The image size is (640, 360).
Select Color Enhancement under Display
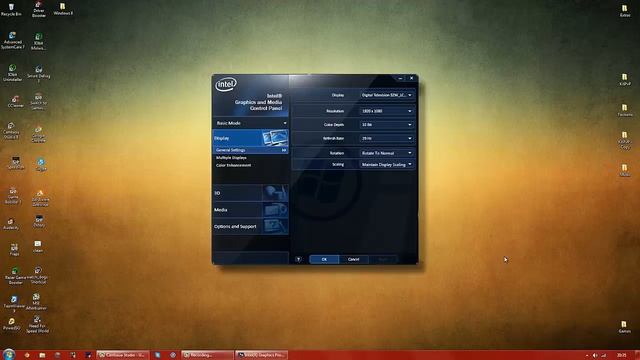(233, 165)
